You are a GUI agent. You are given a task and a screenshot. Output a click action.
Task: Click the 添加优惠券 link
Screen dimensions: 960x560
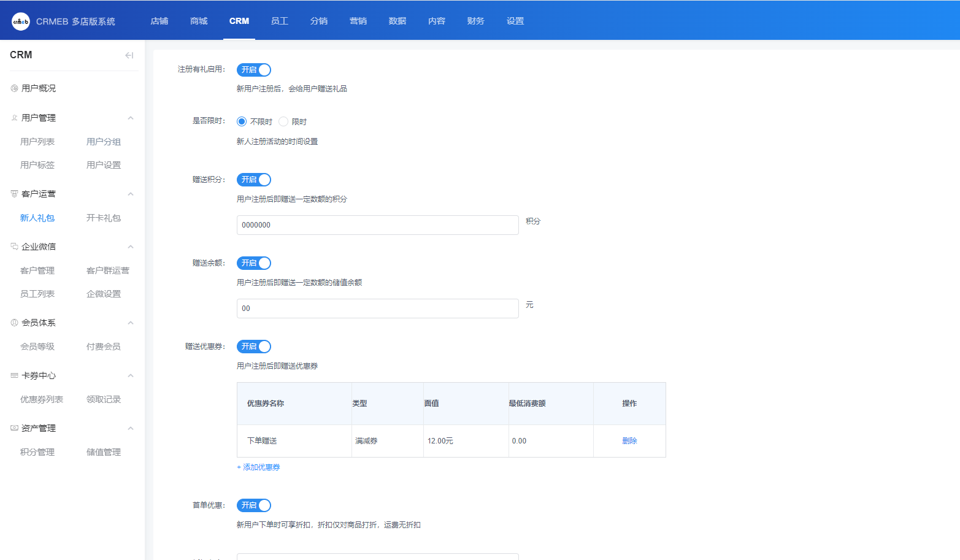[258, 467]
